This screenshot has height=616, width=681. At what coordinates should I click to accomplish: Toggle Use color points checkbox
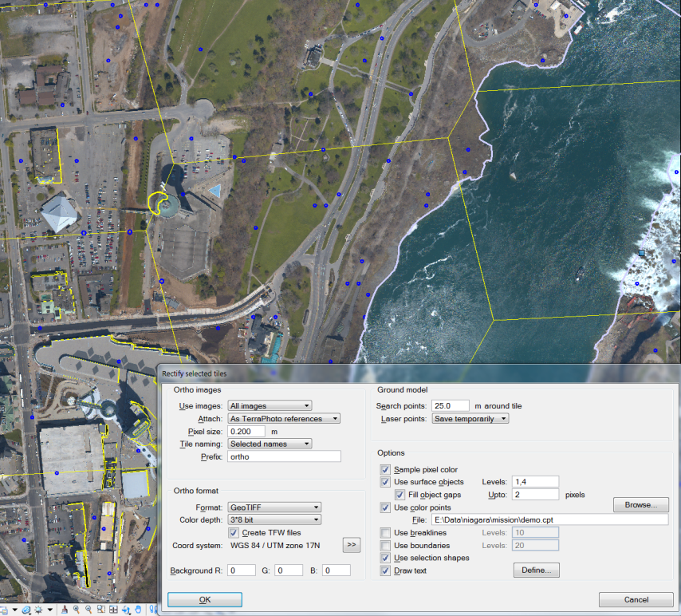(x=385, y=507)
